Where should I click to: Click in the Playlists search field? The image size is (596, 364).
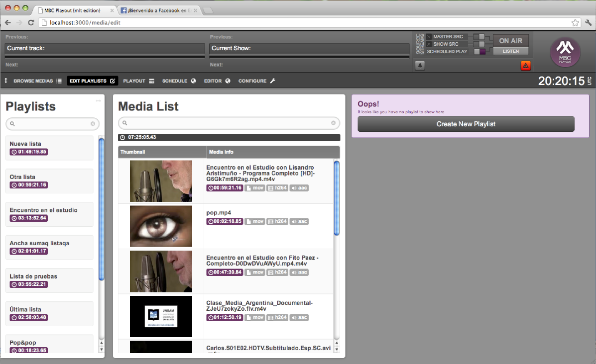coord(52,124)
